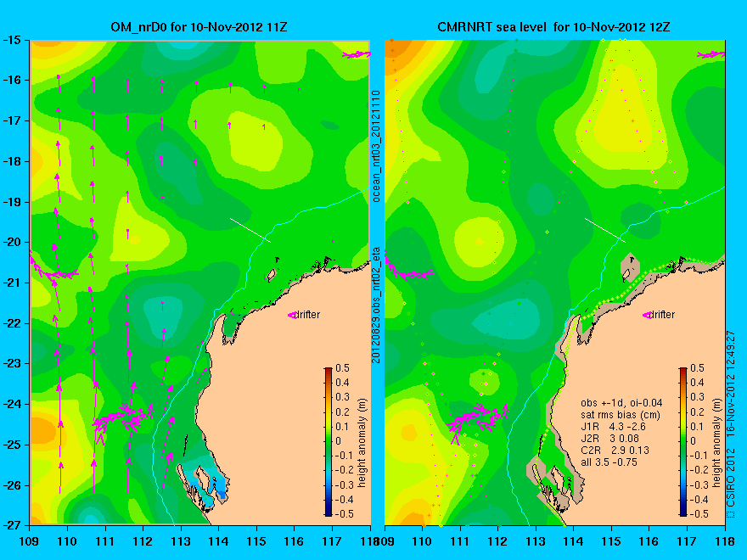747x560 pixels.
Task: Click the CSIRO 2012 credit text
Action: 731,483
